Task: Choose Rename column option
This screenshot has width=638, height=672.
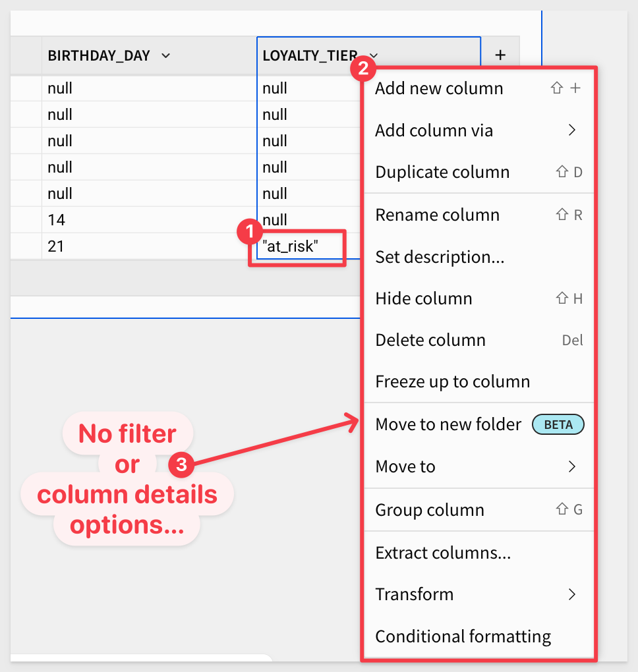Action: [x=478, y=215]
